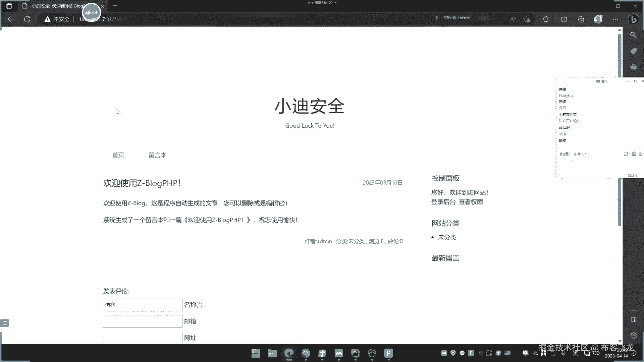Open the Collections icon in toolbar
Screen dimensions: 644x362
click(x=581, y=19)
